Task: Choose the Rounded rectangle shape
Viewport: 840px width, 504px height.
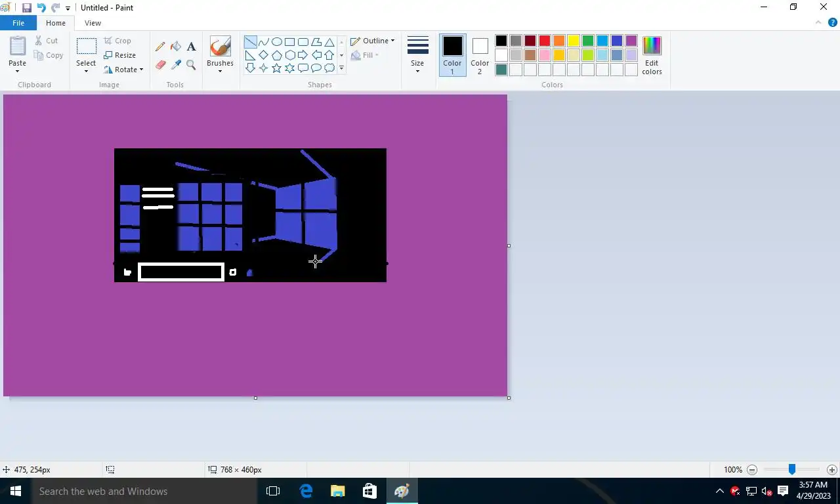Action: 303,42
